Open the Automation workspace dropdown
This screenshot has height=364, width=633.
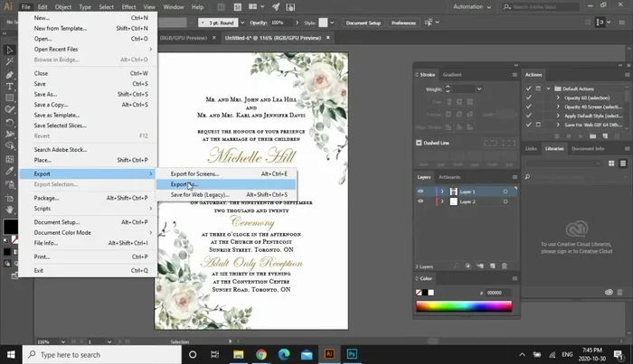(x=472, y=7)
